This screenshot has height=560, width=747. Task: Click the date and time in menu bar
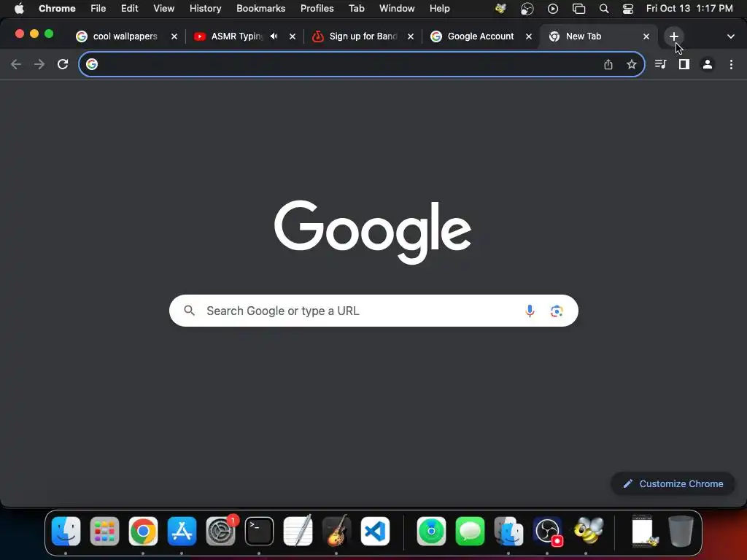coord(689,9)
